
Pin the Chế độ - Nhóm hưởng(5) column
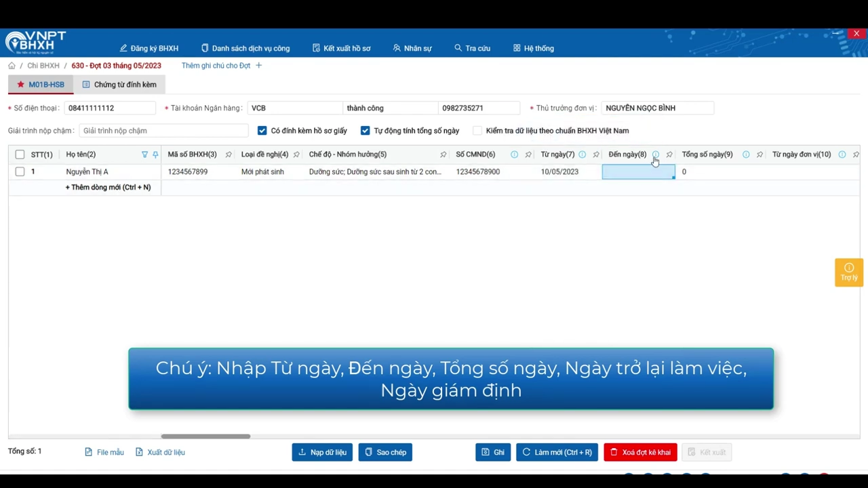pyautogui.click(x=443, y=155)
